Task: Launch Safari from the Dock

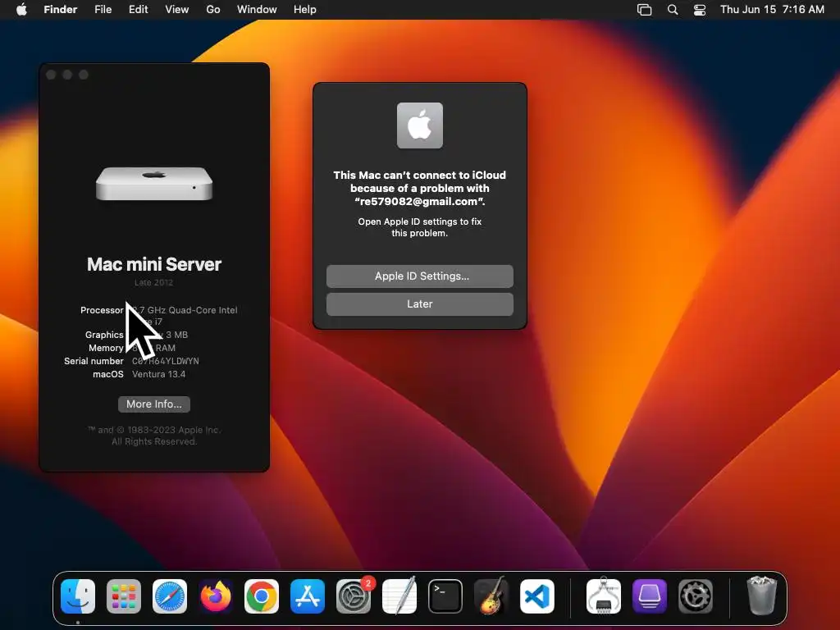Action: [170, 596]
